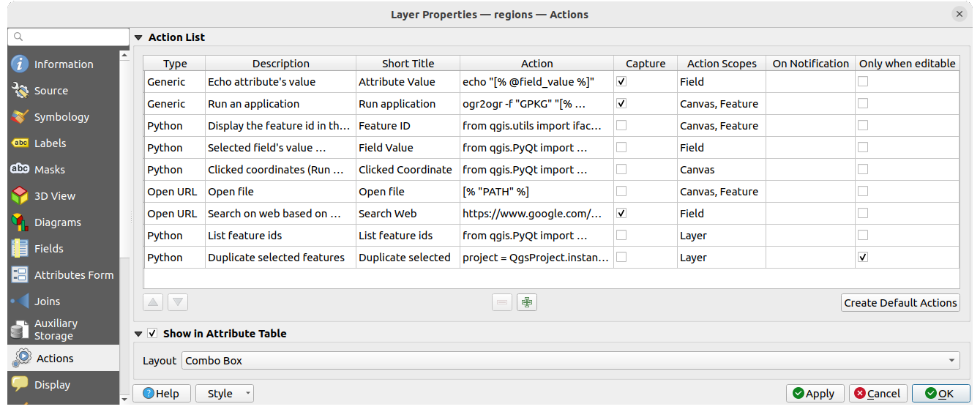The image size is (980, 412).
Task: Switch to the Labels tab
Action: pyautogui.click(x=50, y=143)
